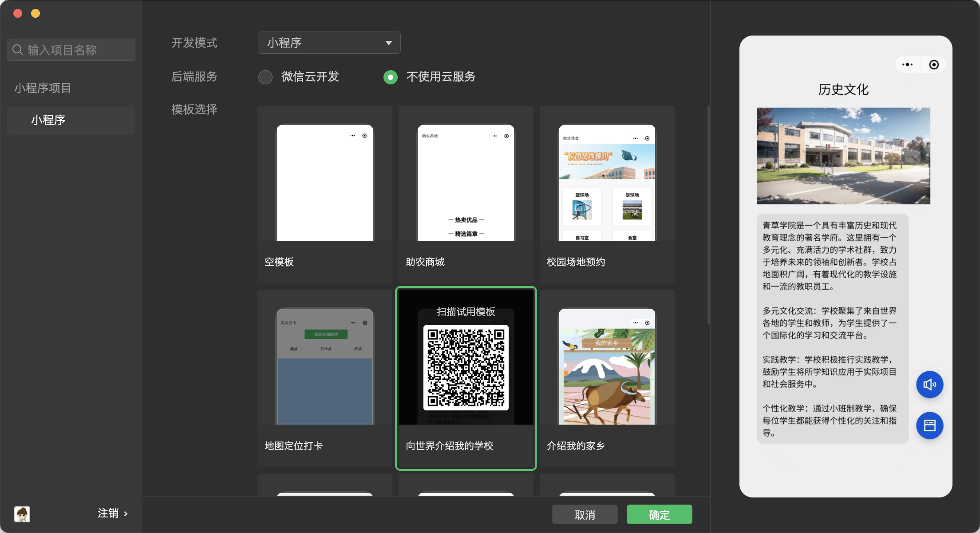Select the 不使用云服务 radio option
980x533 pixels.
click(x=391, y=77)
